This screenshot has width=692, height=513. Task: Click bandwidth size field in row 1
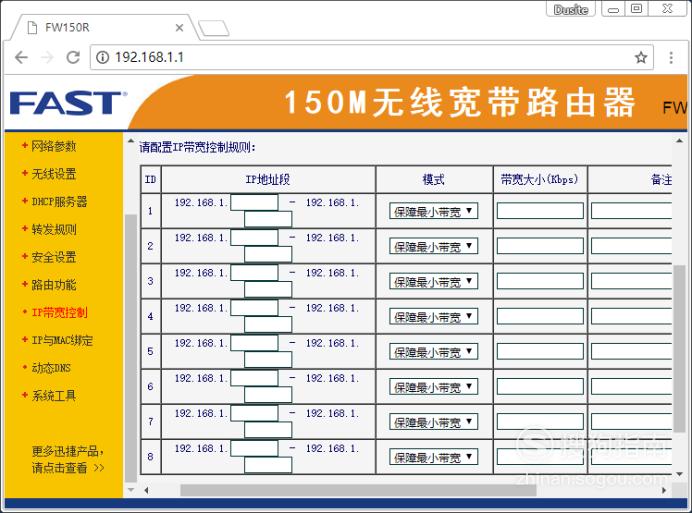click(540, 211)
